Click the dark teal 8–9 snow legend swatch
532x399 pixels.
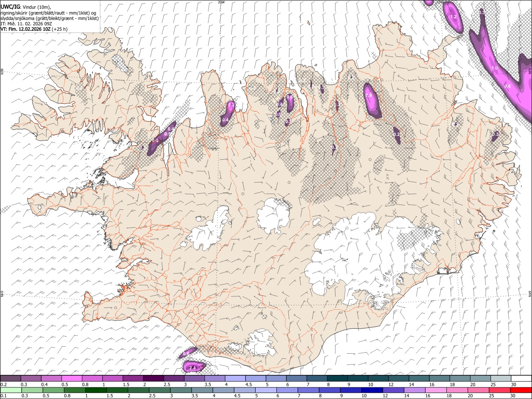(x=337, y=378)
